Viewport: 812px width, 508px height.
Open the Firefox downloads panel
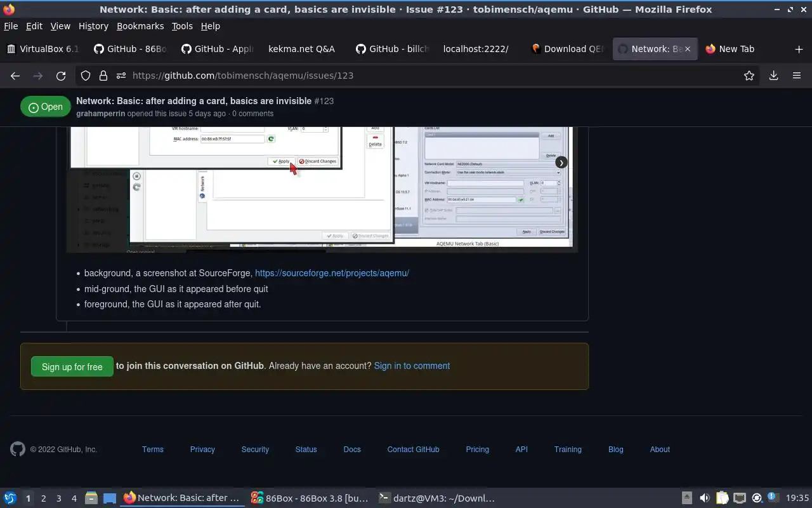(x=773, y=76)
